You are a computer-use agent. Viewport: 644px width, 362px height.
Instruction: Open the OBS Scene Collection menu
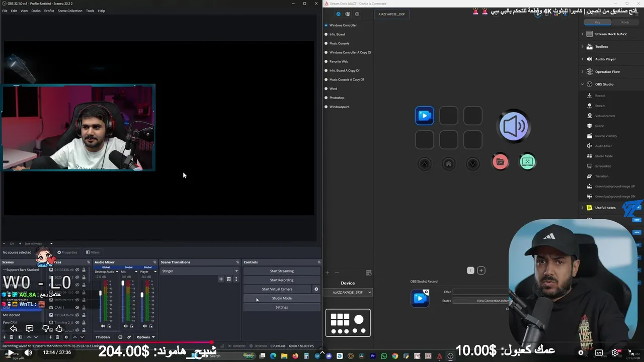70,11
